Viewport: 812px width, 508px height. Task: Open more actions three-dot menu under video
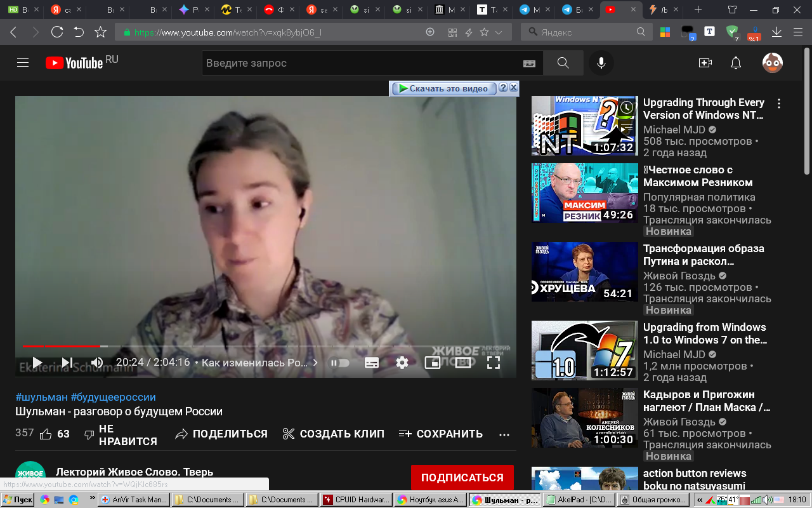tap(504, 435)
